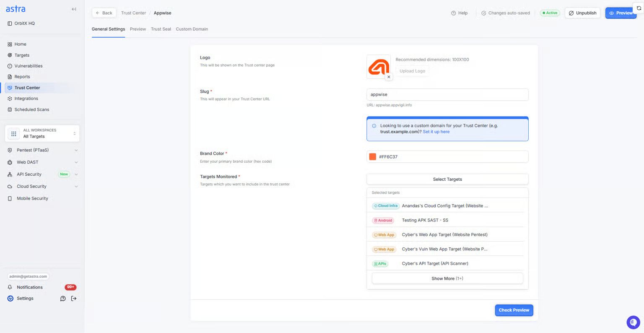The width and height of the screenshot is (644, 333).
Task: Open Scheduled Scans
Action: pyautogui.click(x=32, y=109)
